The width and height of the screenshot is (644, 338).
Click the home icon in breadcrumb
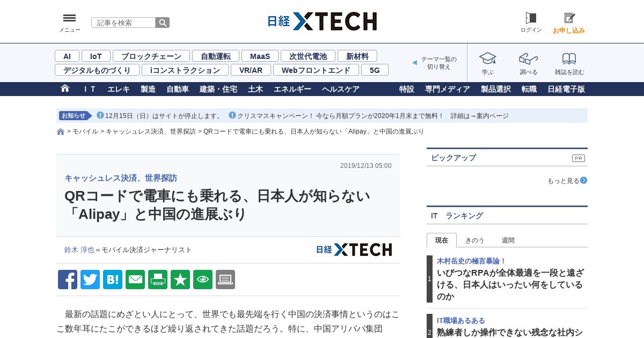point(61,131)
